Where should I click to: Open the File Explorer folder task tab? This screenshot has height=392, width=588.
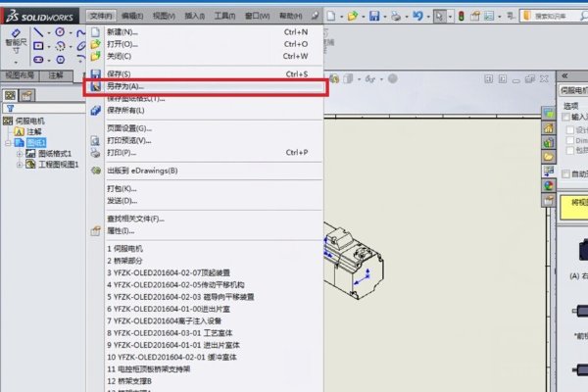548,157
